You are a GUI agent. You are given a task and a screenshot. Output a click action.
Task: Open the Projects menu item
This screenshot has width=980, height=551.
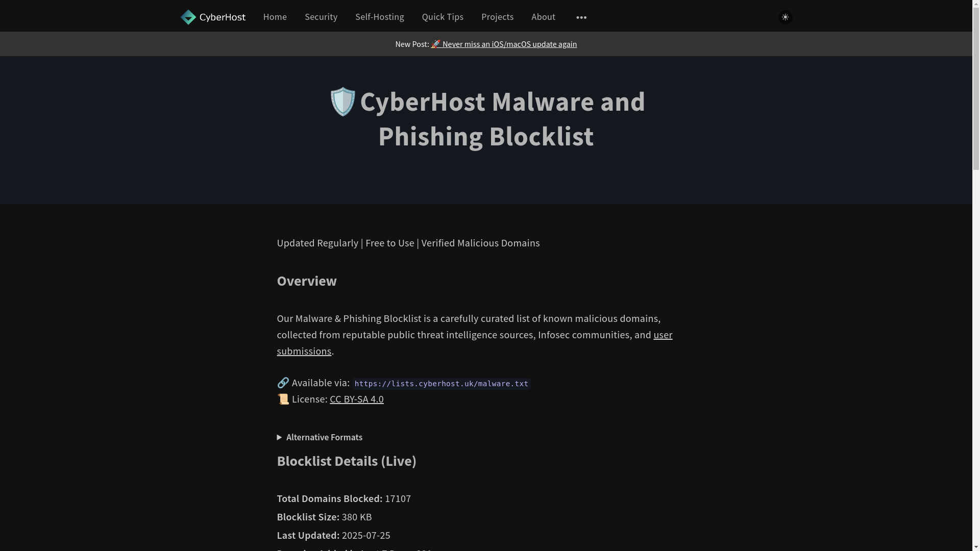coord(497,17)
